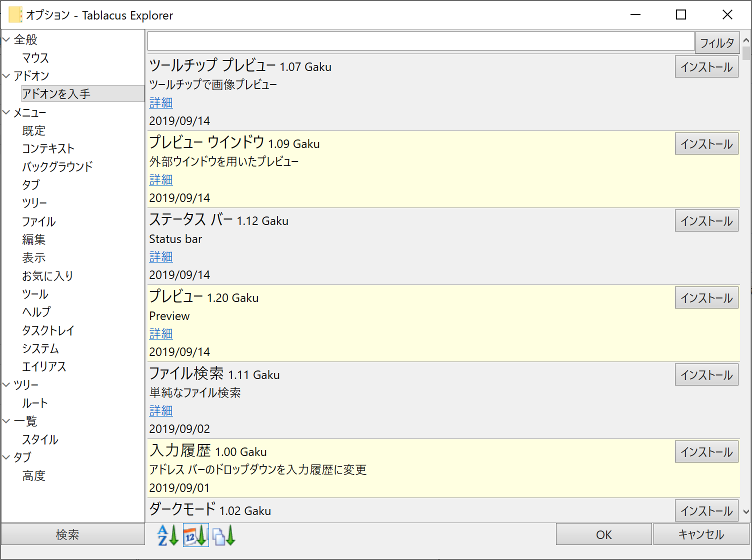
Task: Collapse the メニュー tree node
Action: (6, 112)
